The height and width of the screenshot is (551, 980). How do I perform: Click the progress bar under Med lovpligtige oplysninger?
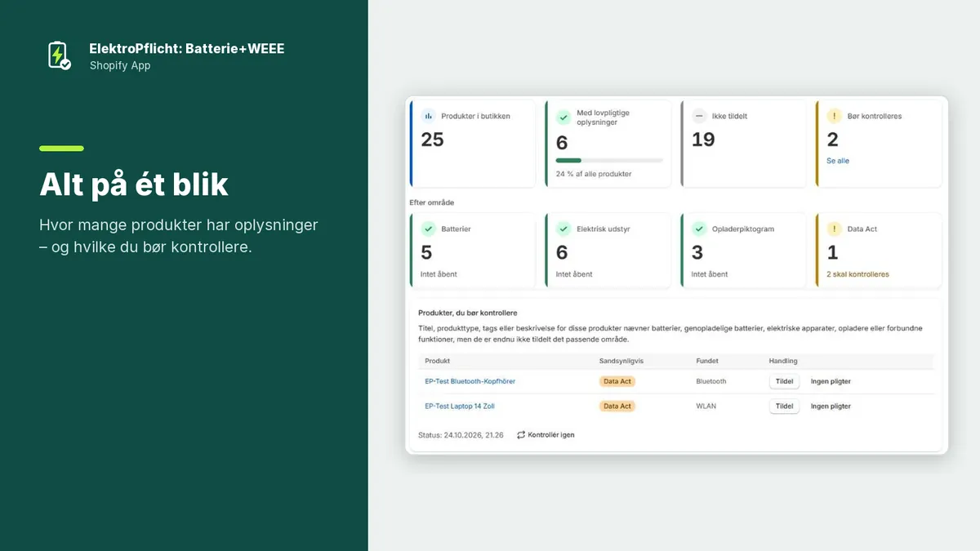tap(609, 161)
